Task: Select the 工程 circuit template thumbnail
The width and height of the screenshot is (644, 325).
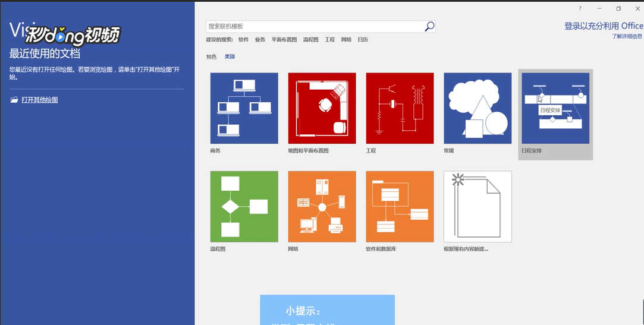Action: [x=400, y=108]
